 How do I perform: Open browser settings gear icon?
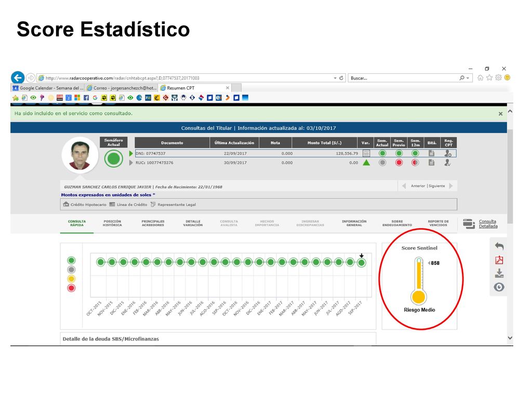[x=498, y=78]
